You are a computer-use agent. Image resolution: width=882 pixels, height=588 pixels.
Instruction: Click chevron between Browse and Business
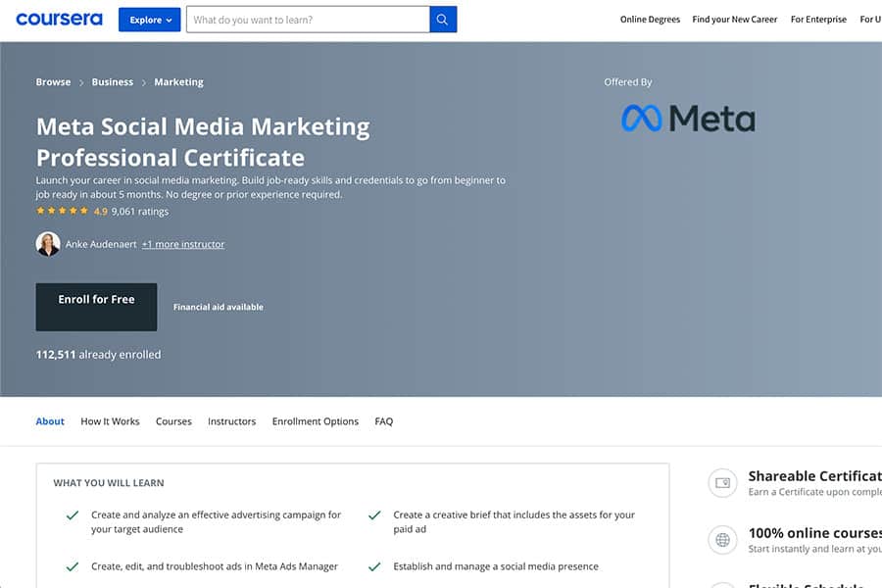pos(81,82)
